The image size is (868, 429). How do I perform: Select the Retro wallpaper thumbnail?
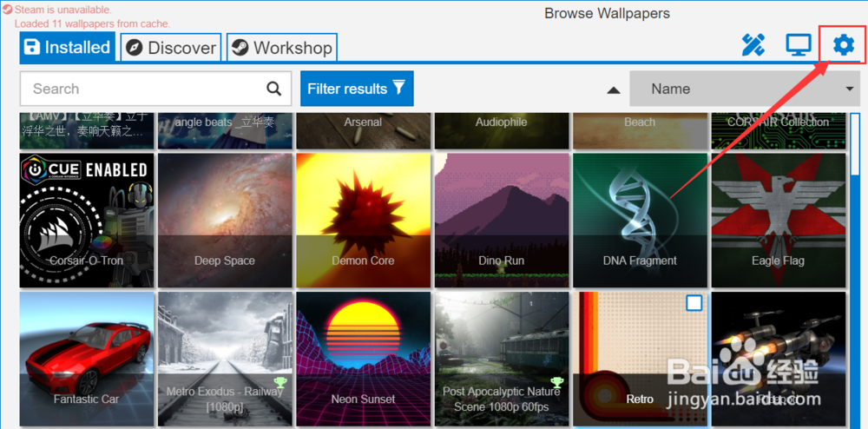pyautogui.click(x=640, y=359)
